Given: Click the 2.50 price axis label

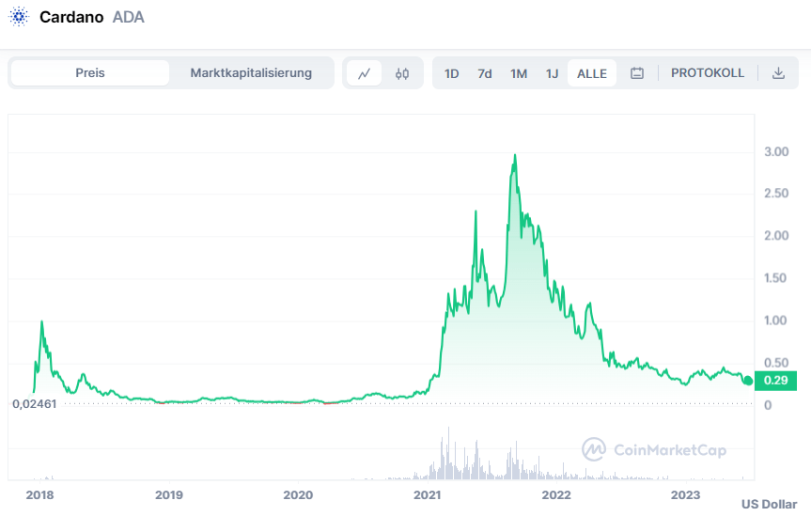Looking at the screenshot, I should tap(776, 194).
